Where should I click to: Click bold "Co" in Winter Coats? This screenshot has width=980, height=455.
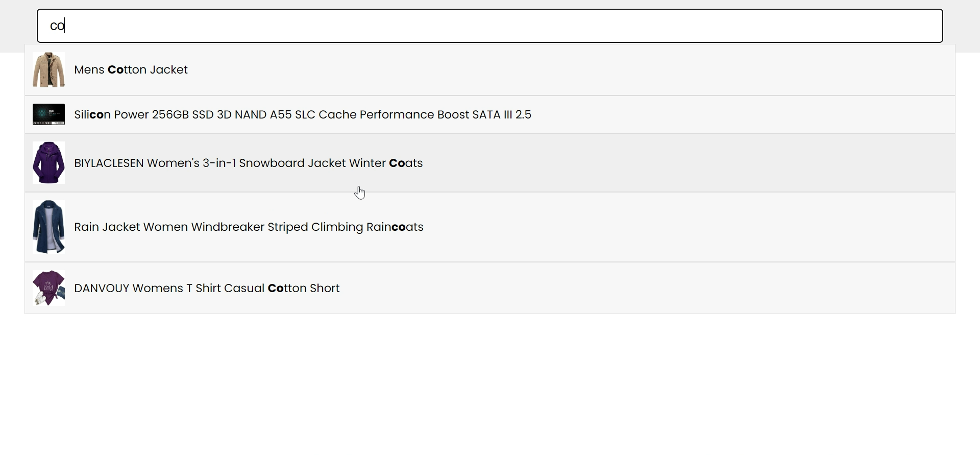coord(397,163)
